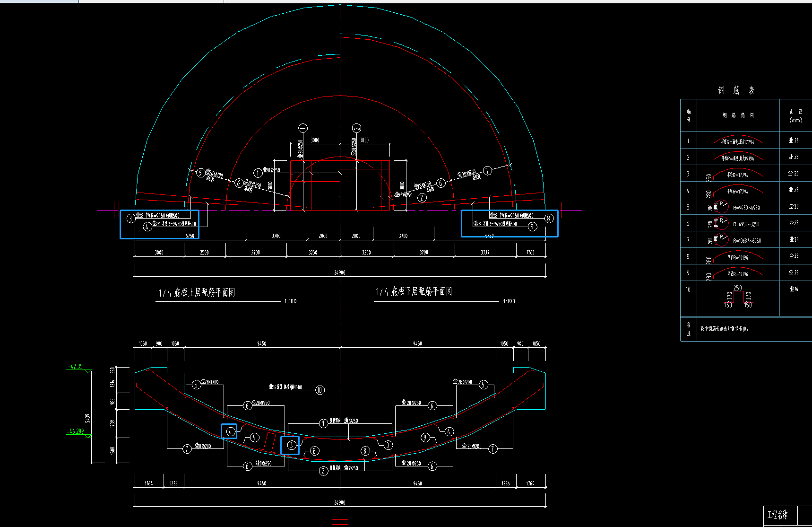Viewport: 812px width, 527px height.
Task: Click the 1:100 scale beside 底板上层配筋平面图
Action: coord(290,301)
